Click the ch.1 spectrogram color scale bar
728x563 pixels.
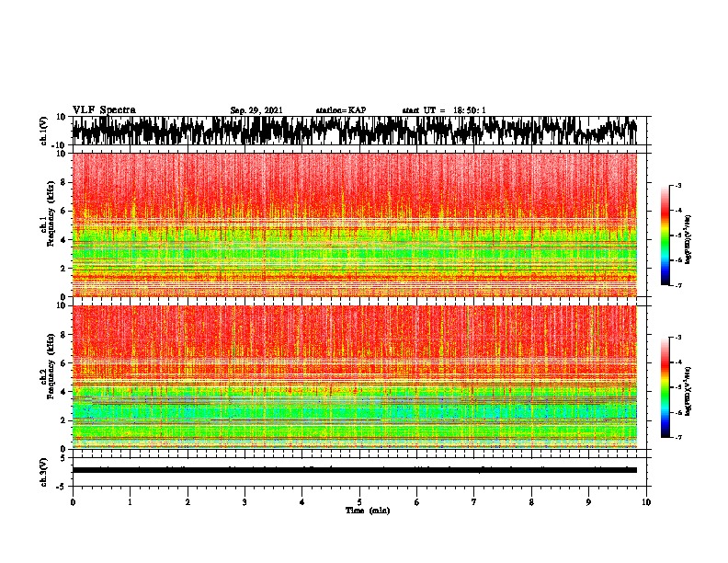(x=665, y=236)
